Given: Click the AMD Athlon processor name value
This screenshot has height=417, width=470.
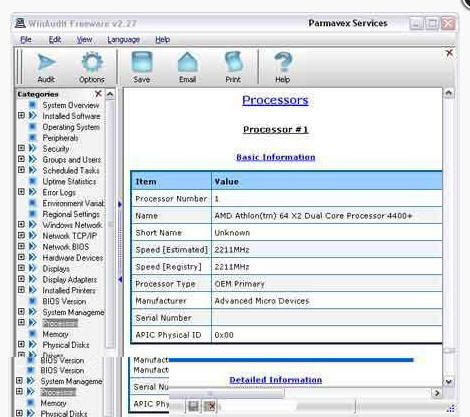Looking at the screenshot, I should [x=313, y=216].
